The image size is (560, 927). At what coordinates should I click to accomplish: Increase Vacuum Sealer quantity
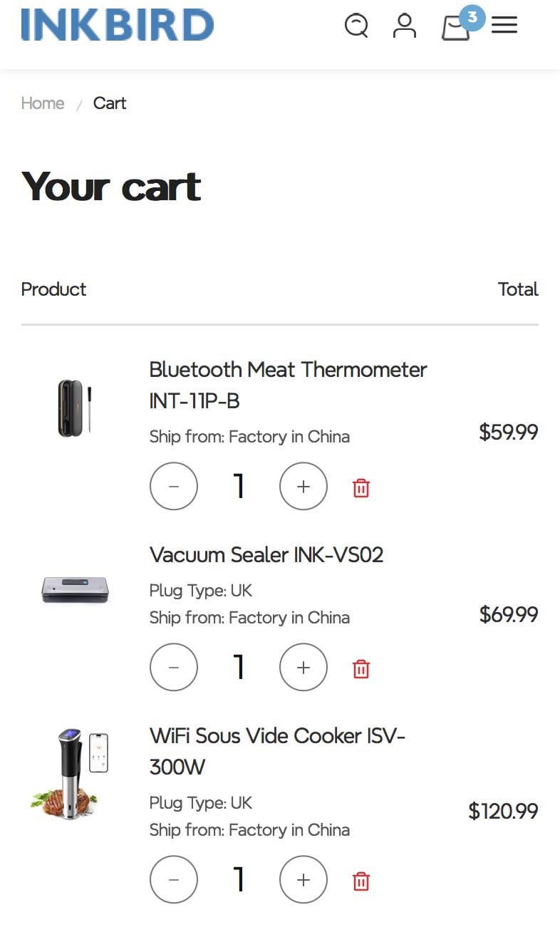coord(304,668)
